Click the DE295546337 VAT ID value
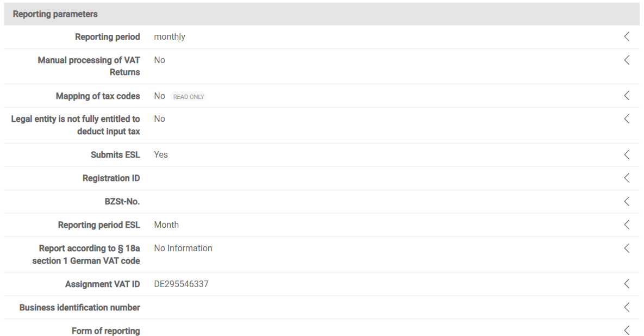The height and width of the screenshot is (336, 644). click(x=181, y=284)
